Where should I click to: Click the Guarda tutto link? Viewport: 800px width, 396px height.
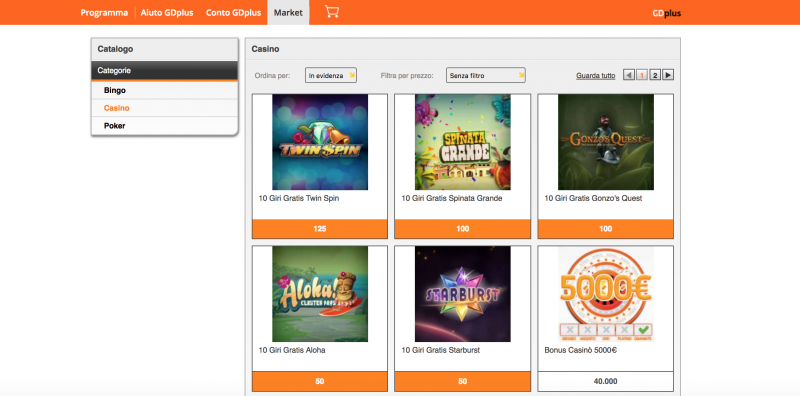click(595, 76)
